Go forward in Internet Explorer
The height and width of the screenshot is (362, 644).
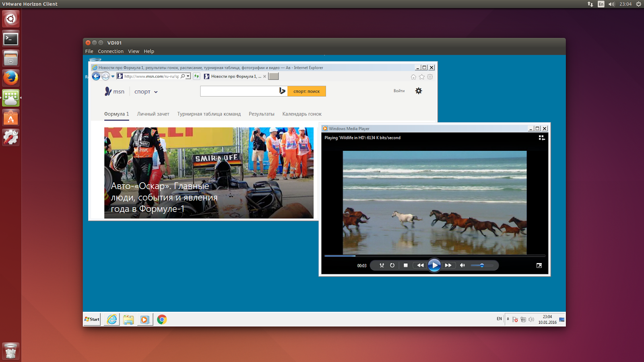click(105, 76)
